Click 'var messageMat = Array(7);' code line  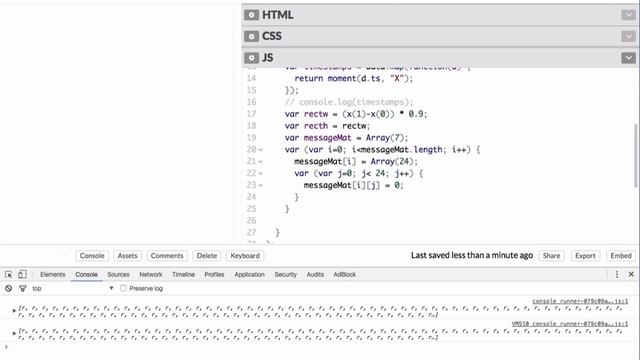tap(346, 138)
